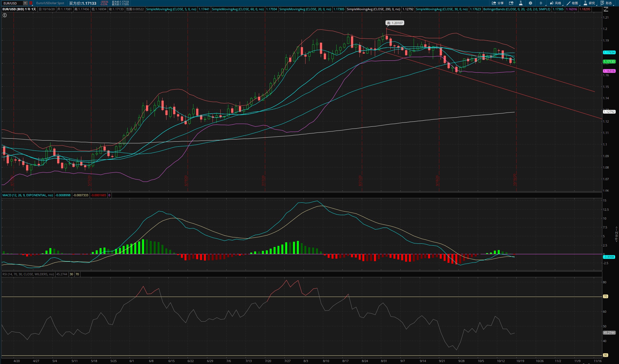Viewport: 619px width, 364px height.
Task: Click the RSI 30 oversold axis tag
Action: point(605,355)
